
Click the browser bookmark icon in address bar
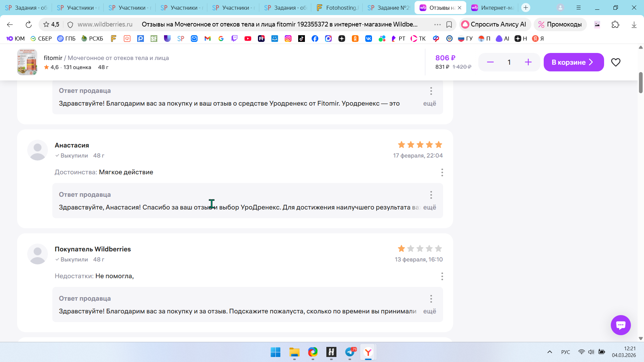pos(449,24)
